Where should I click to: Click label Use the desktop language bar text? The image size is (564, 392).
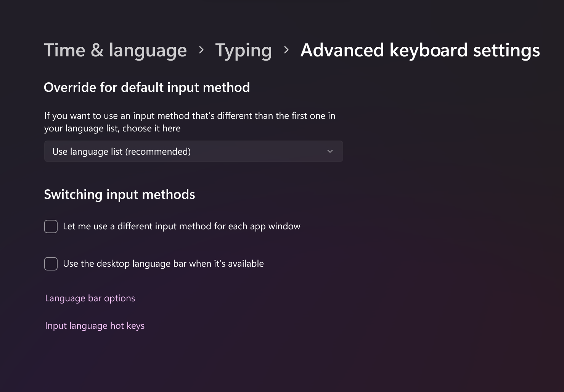tap(163, 264)
